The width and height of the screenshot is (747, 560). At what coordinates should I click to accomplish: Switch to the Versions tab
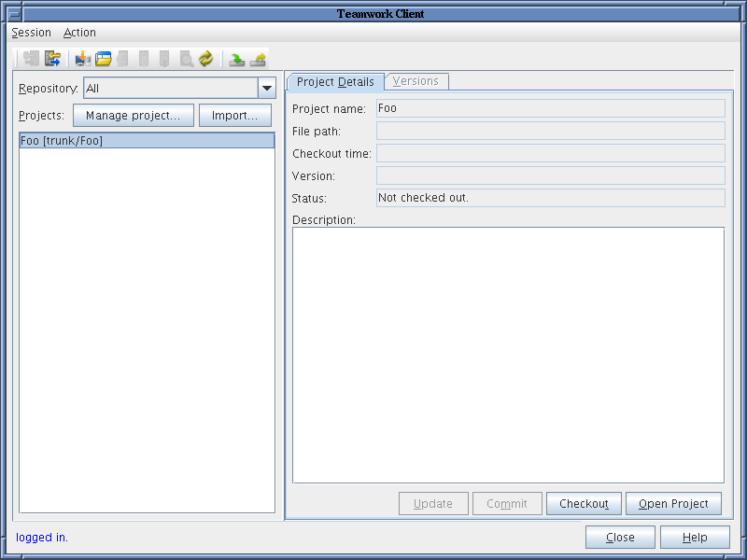[416, 81]
